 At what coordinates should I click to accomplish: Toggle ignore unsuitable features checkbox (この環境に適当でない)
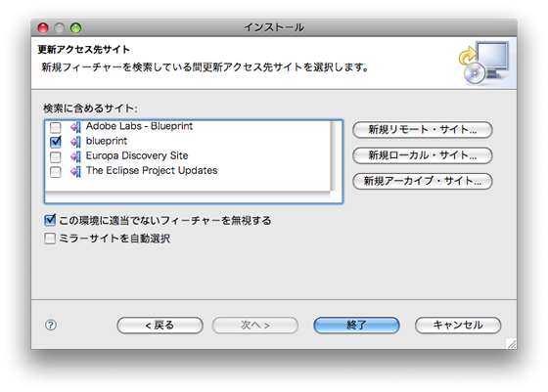pos(50,220)
